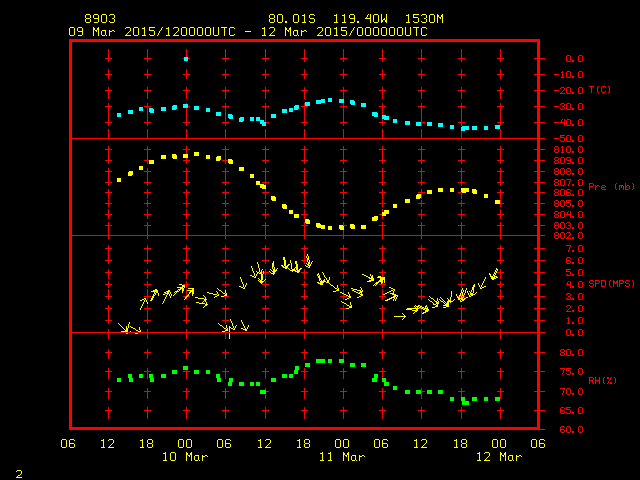Click the 75.0 humidity tick value
This screenshot has width=640, height=480.
tap(571, 372)
